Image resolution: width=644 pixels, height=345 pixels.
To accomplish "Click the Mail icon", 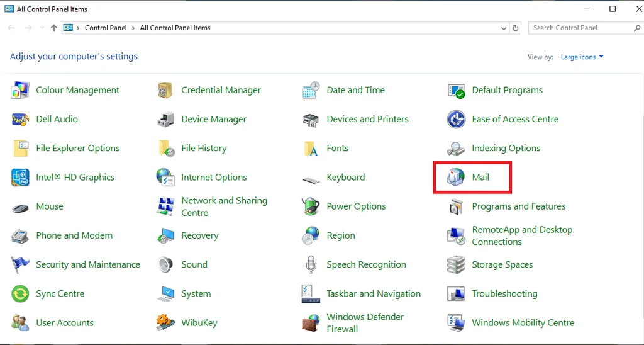I will click(456, 178).
